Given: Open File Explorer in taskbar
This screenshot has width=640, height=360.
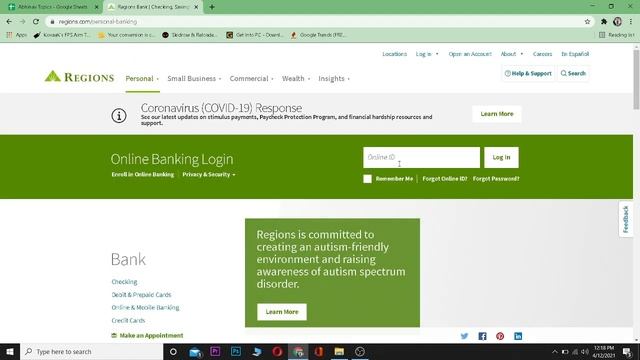Looking at the screenshot, I should [x=339, y=351].
